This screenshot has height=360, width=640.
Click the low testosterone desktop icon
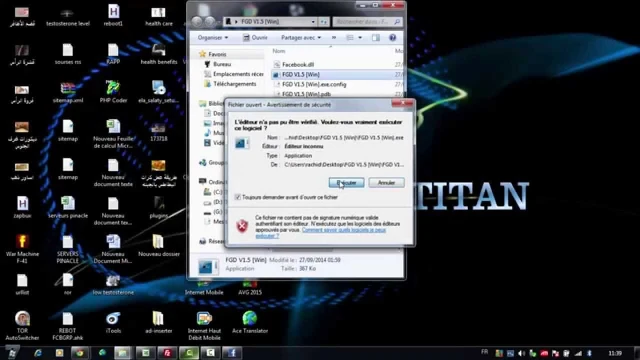pos(113,284)
